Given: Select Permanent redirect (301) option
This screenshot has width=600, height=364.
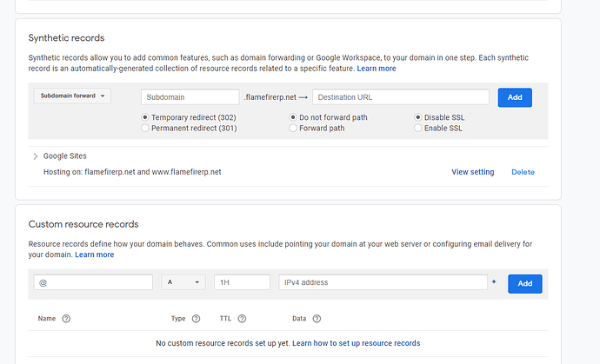Looking at the screenshot, I should tap(145, 128).
